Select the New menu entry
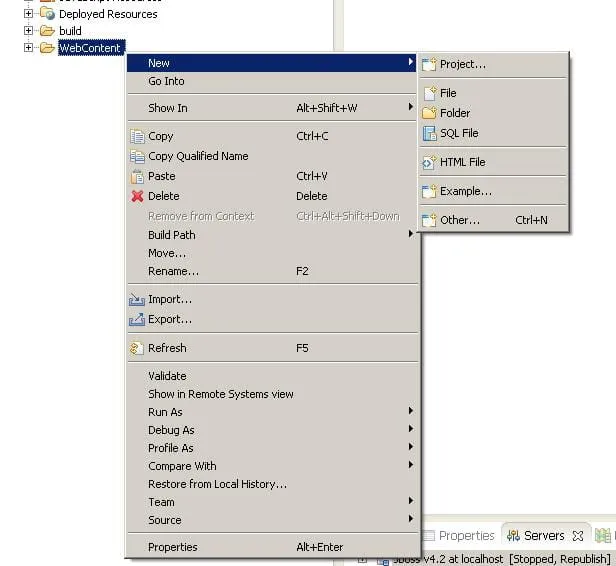616x566 pixels. pyautogui.click(x=271, y=63)
